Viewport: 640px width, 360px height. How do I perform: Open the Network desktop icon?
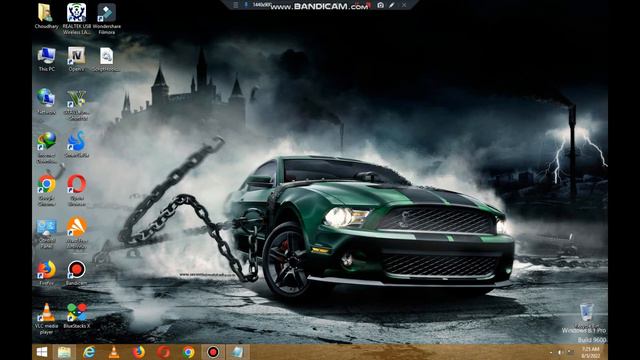pos(46,102)
